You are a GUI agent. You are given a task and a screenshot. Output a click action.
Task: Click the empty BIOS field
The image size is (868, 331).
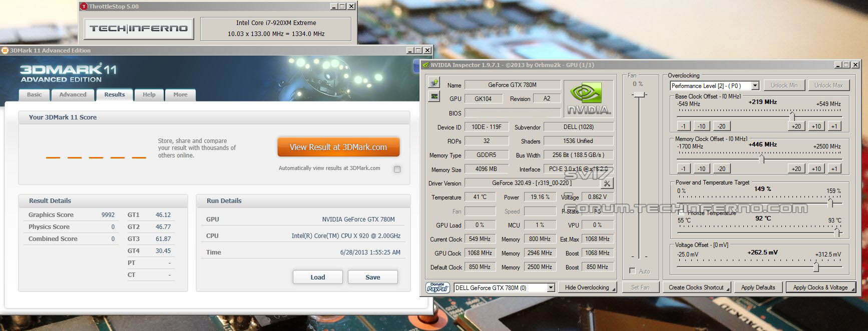pos(512,113)
